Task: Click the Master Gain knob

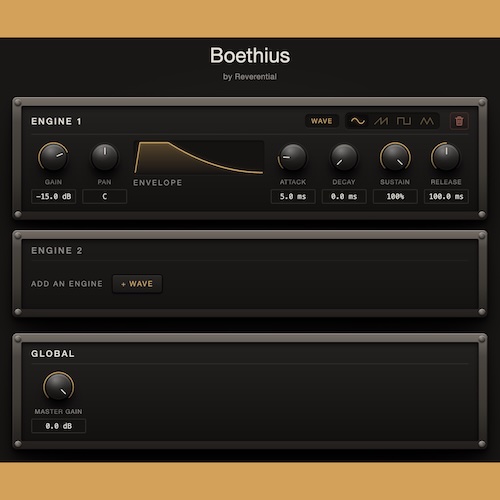Action: coord(59,386)
